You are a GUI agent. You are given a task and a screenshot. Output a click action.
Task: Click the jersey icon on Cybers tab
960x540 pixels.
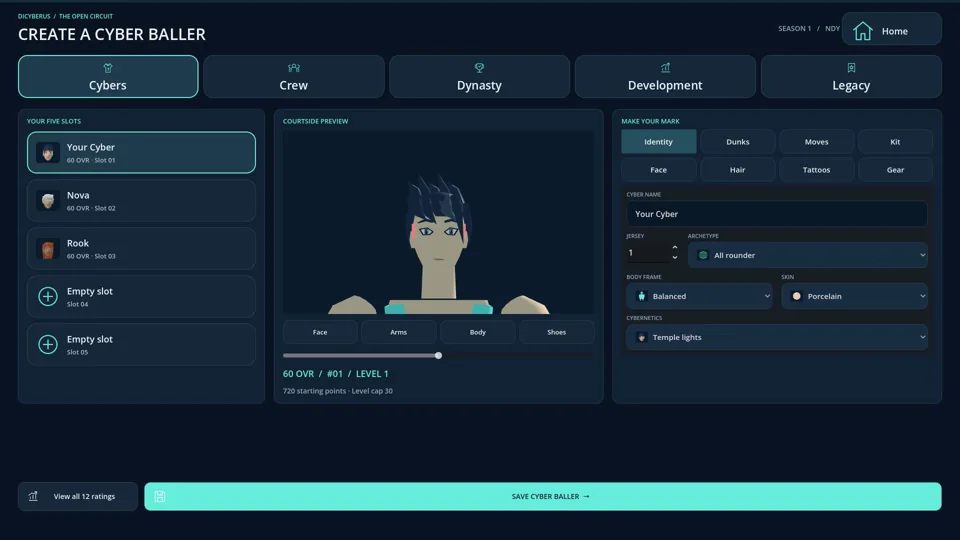[108, 67]
